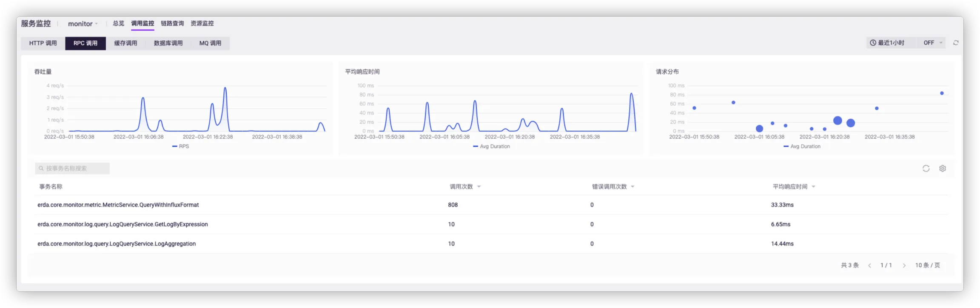Image resolution: width=980 pixels, height=308 pixels.
Task: Toggle RPS legend in throughput chart
Action: click(181, 146)
